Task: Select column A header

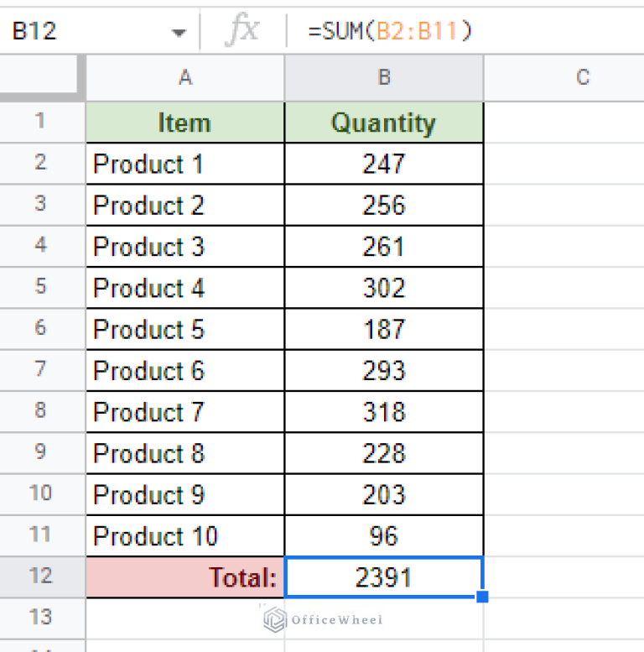Action: pyautogui.click(x=184, y=78)
